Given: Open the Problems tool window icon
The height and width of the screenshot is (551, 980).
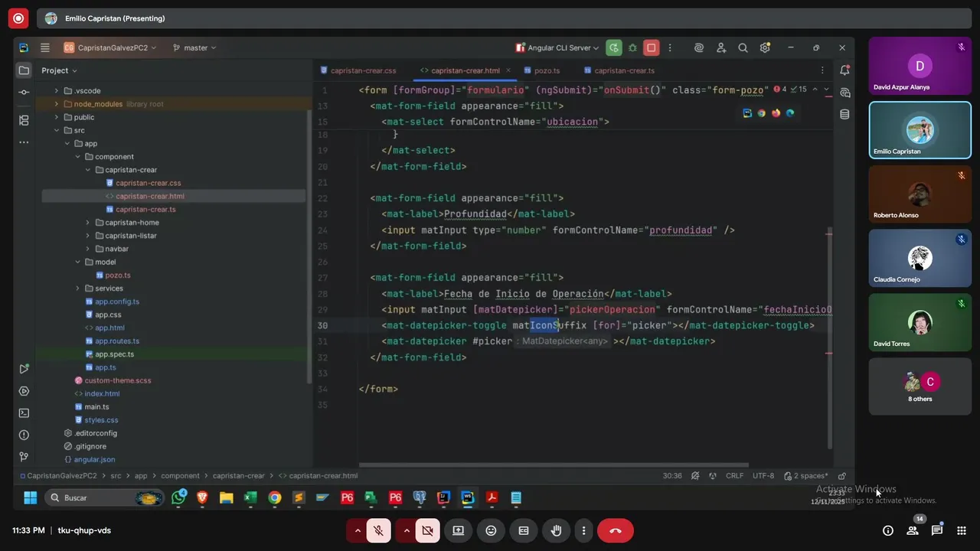Looking at the screenshot, I should point(24,435).
